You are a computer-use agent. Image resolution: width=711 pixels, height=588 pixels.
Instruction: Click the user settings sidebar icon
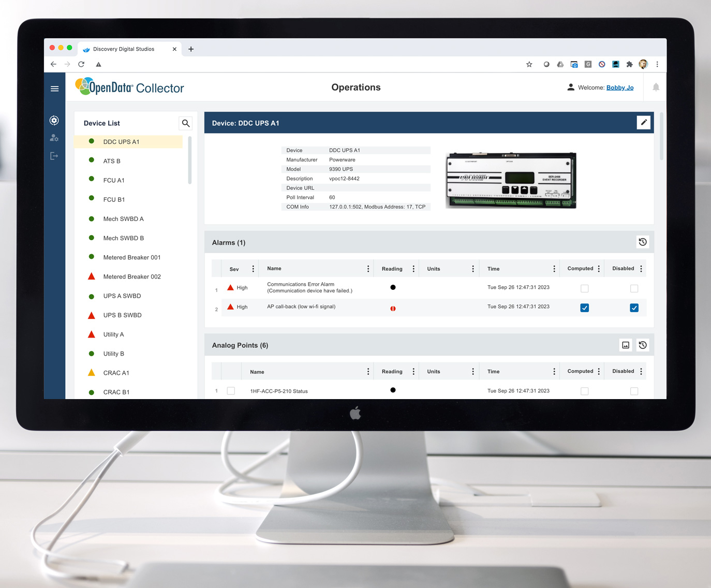pyautogui.click(x=54, y=138)
